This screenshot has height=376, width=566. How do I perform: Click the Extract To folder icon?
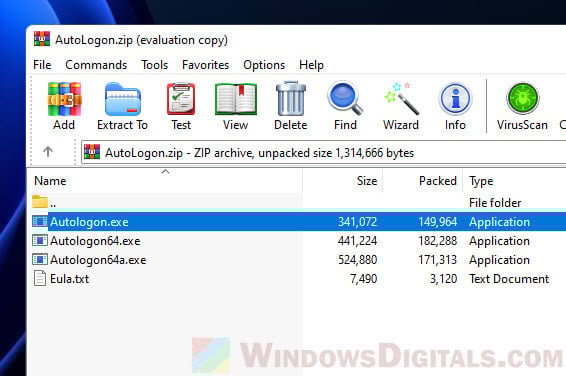pyautogui.click(x=123, y=99)
